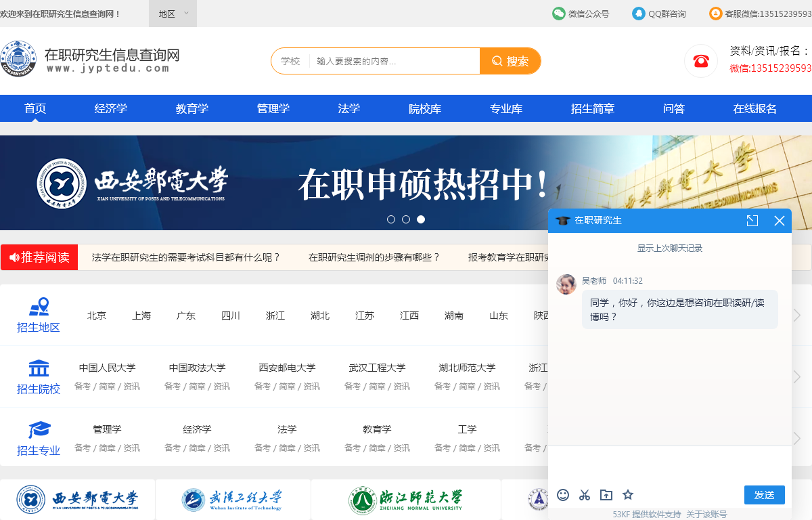
Task: Click the site logo emblem
Action: tap(18, 59)
